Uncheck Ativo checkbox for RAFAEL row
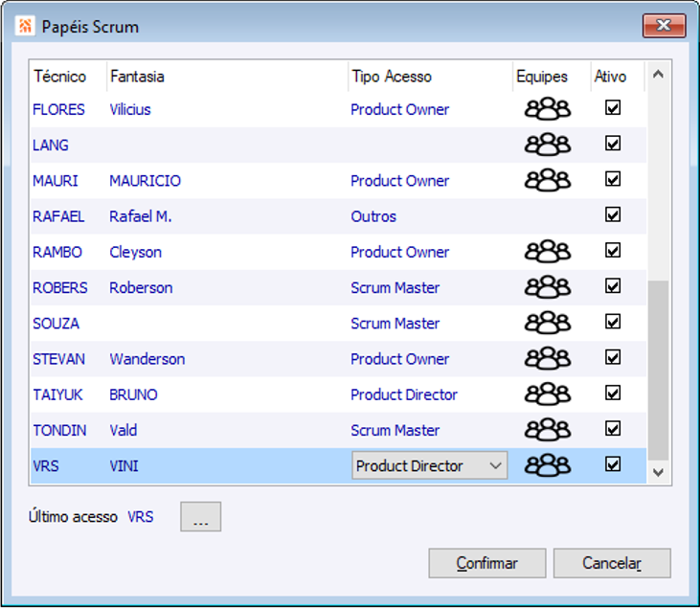 [x=613, y=215]
